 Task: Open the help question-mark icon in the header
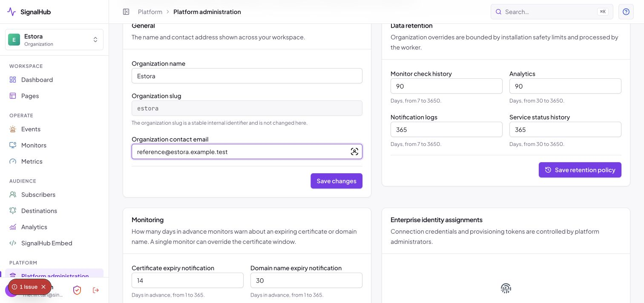626,12
